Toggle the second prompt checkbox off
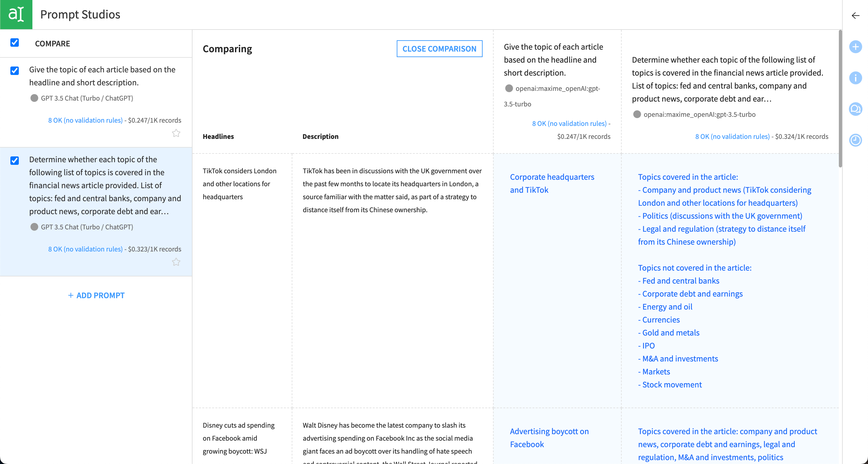Image resolution: width=868 pixels, height=464 pixels. click(x=14, y=160)
